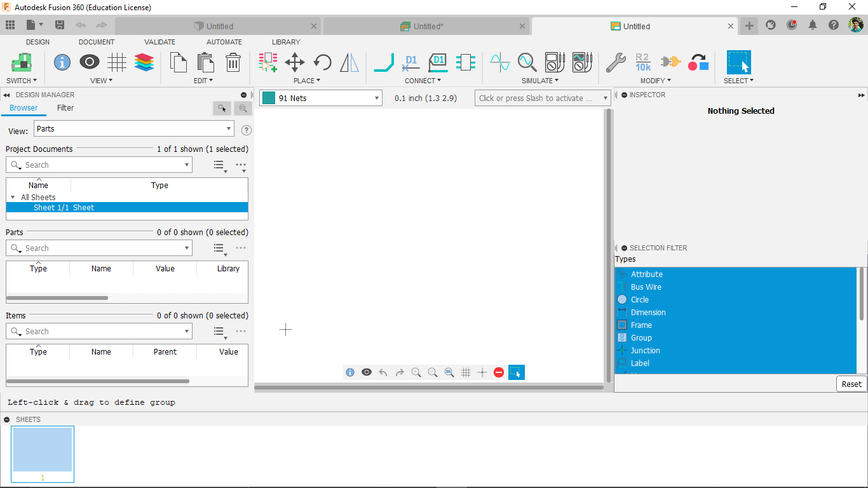
Task: Click the red stop icon in canvas toolbar
Action: (499, 372)
